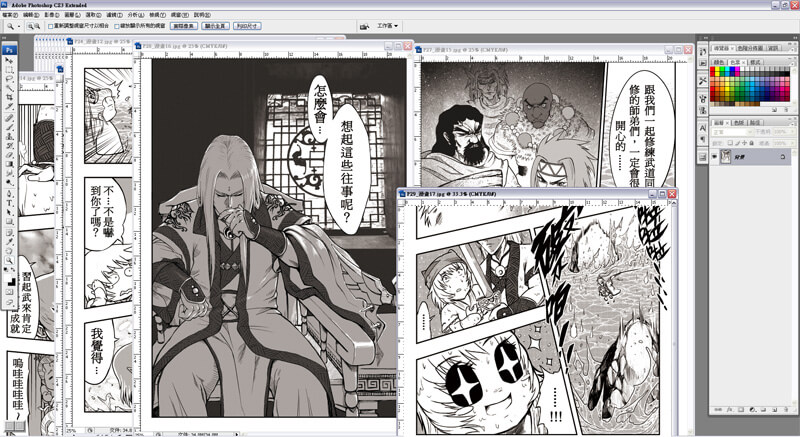Open the layer fill dropdown arrow
The height and width of the screenshot is (437, 800).
pos(792,143)
